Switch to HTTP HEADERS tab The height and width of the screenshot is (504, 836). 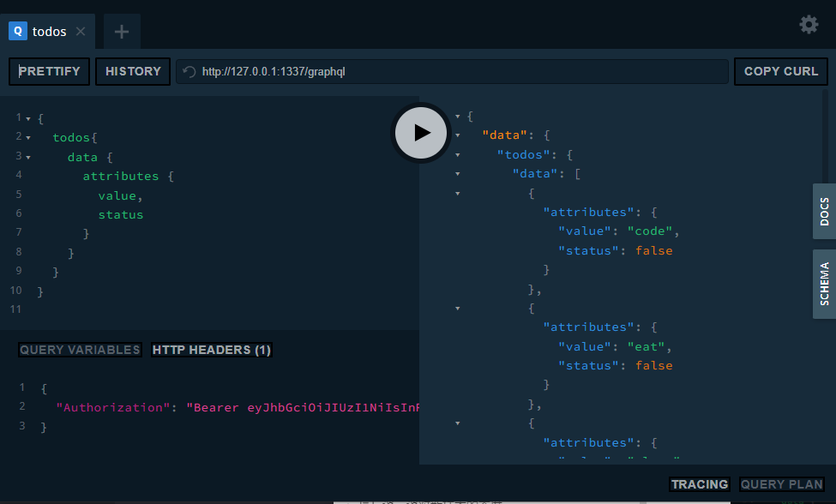click(x=211, y=350)
